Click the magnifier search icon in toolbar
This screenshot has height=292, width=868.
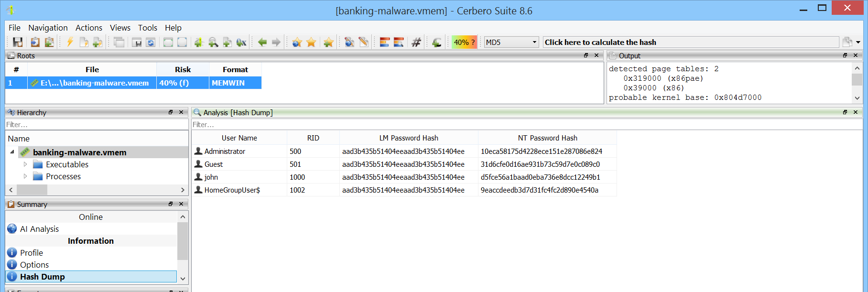pyautogui.click(x=213, y=42)
